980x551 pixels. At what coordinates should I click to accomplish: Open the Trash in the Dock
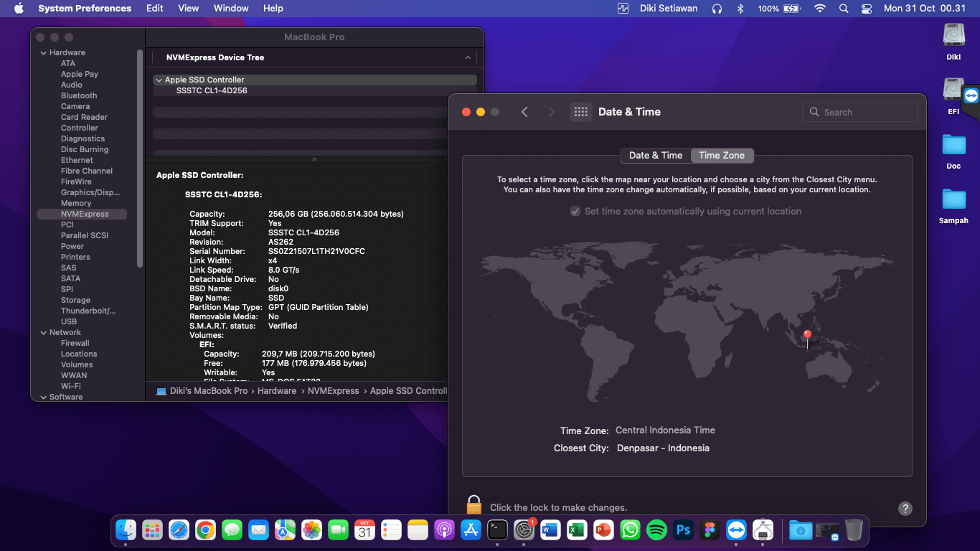pyautogui.click(x=854, y=530)
